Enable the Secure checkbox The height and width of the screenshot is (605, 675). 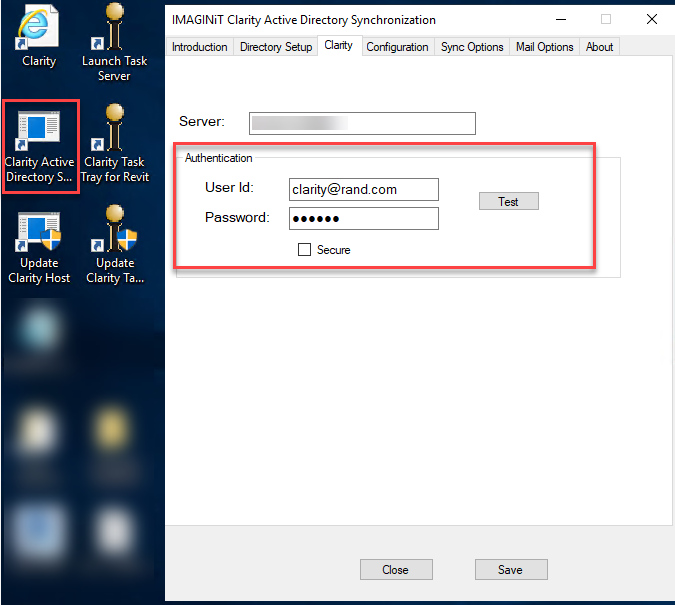pos(305,250)
